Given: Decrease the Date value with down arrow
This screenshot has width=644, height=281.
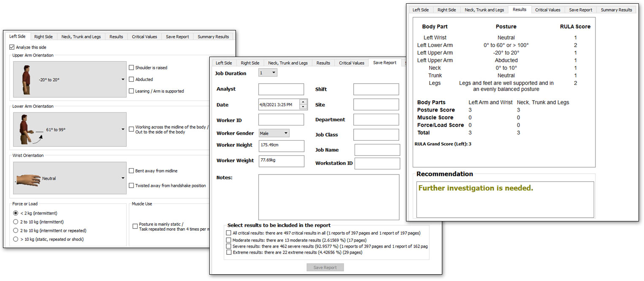Looking at the screenshot, I should click(303, 106).
